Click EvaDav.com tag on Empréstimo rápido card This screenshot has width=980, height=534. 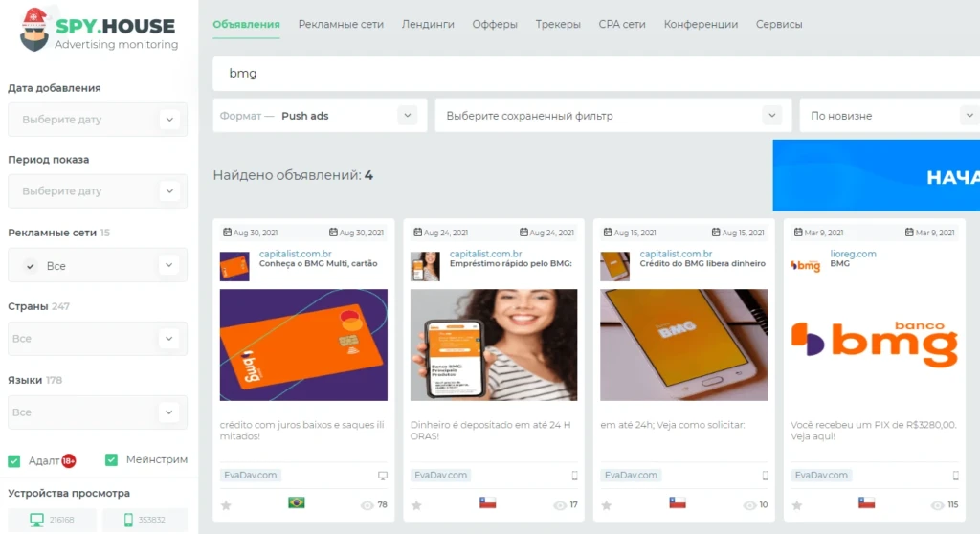pos(440,476)
